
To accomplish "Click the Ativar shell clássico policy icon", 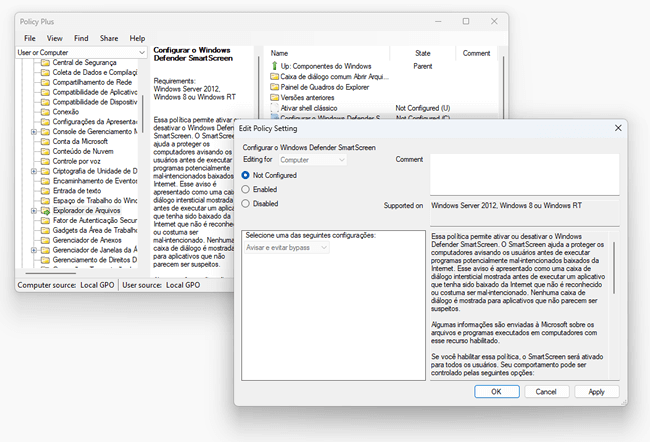I will coord(274,108).
